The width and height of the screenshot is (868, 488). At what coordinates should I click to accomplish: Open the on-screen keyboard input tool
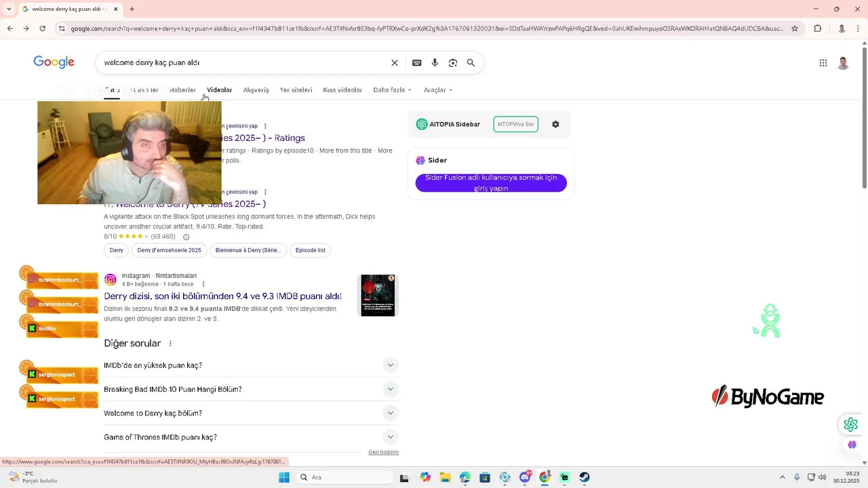point(417,62)
